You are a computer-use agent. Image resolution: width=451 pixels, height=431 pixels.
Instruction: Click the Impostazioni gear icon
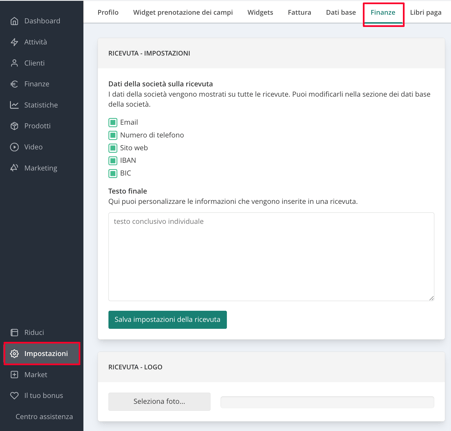pyautogui.click(x=14, y=354)
